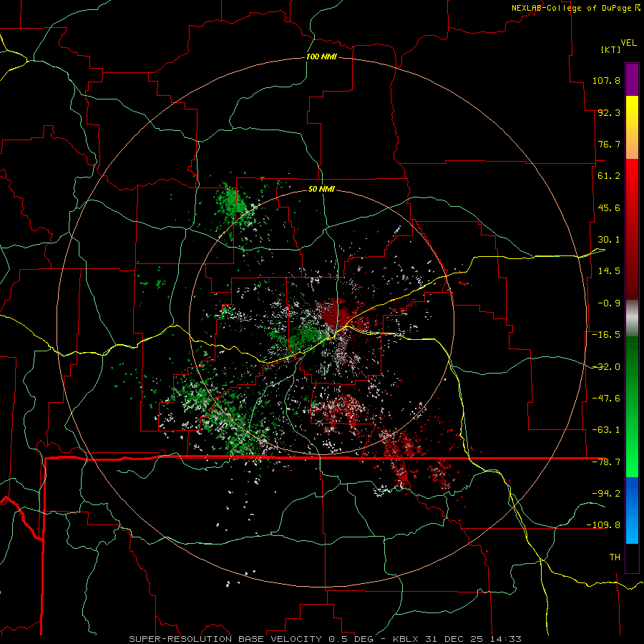The image size is (644, 644).
Task: Click the 30.1 scale value
Action: [x=609, y=240]
